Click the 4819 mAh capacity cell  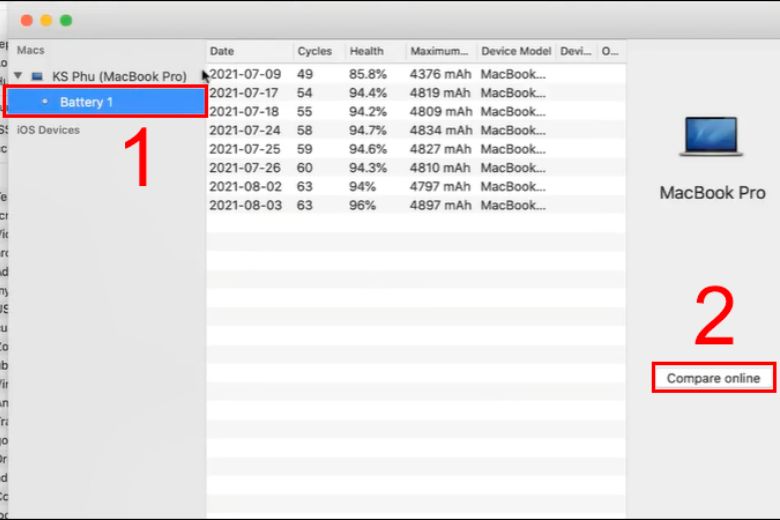[440, 93]
